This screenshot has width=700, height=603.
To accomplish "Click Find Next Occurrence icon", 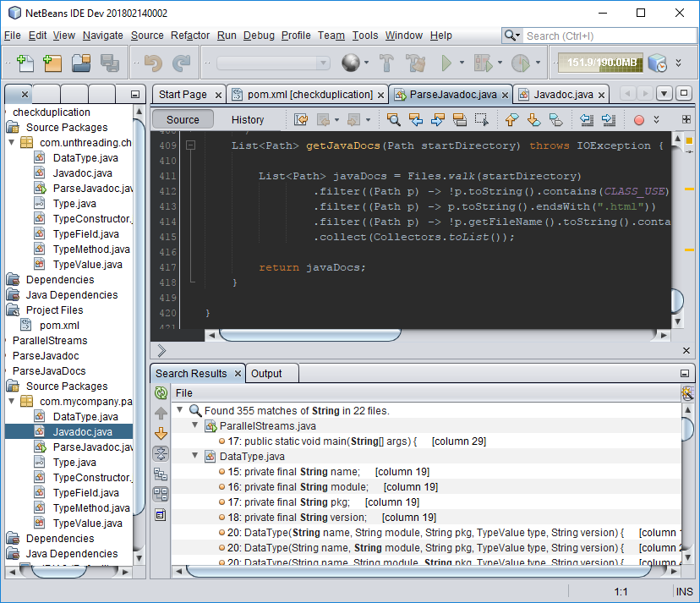I will click(x=438, y=119).
